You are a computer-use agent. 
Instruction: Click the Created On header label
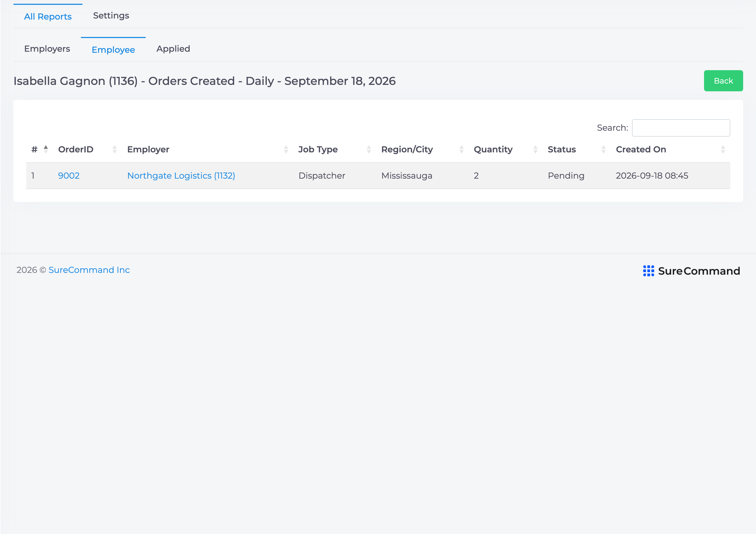[x=641, y=149]
